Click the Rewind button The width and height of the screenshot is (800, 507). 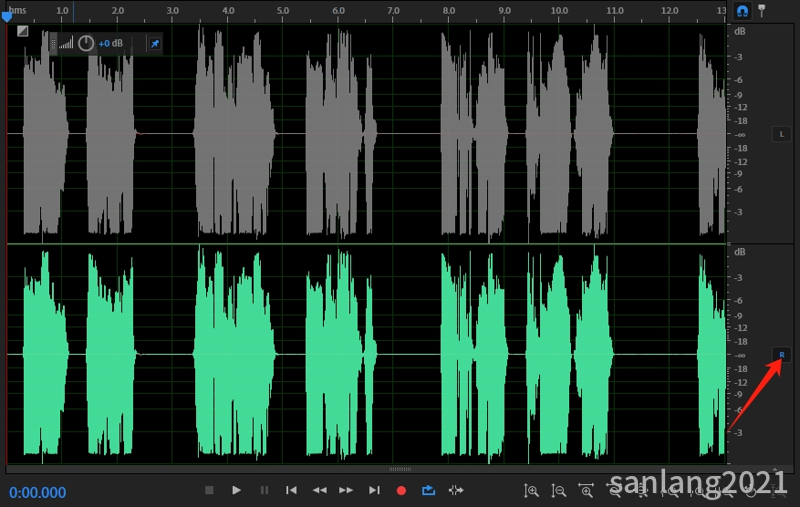(x=319, y=490)
